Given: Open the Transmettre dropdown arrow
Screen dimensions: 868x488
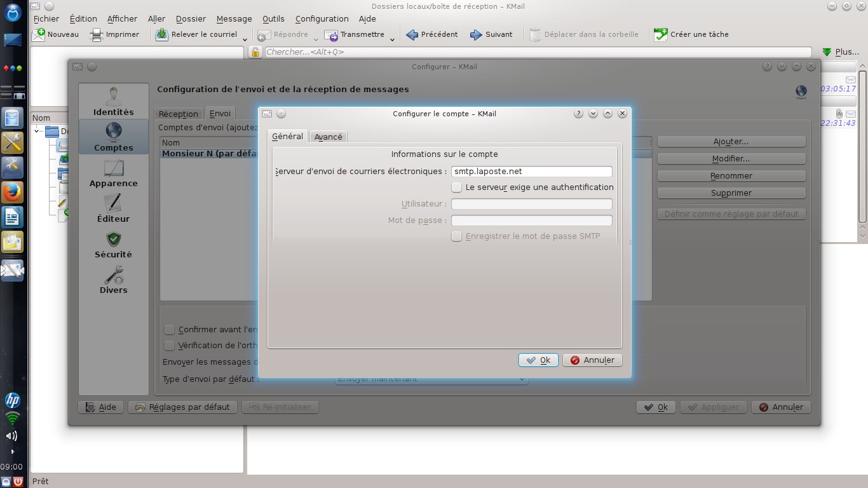Looking at the screenshot, I should [x=392, y=39].
